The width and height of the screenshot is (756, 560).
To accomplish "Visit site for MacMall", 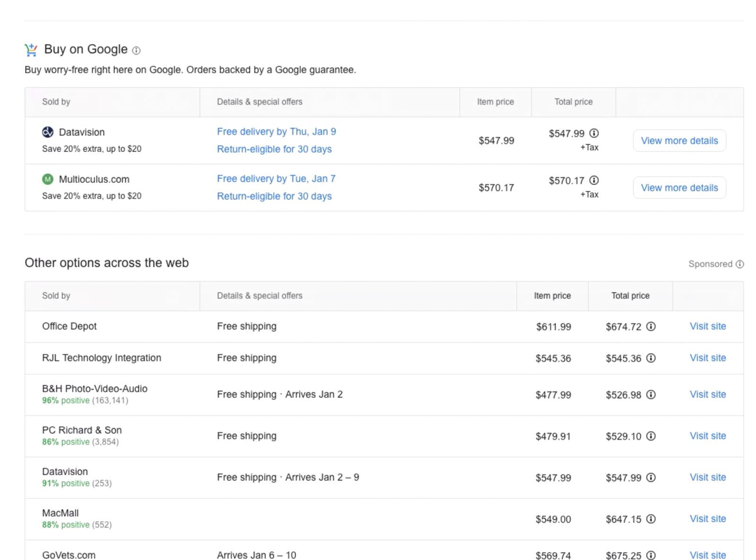I will coord(708,518).
